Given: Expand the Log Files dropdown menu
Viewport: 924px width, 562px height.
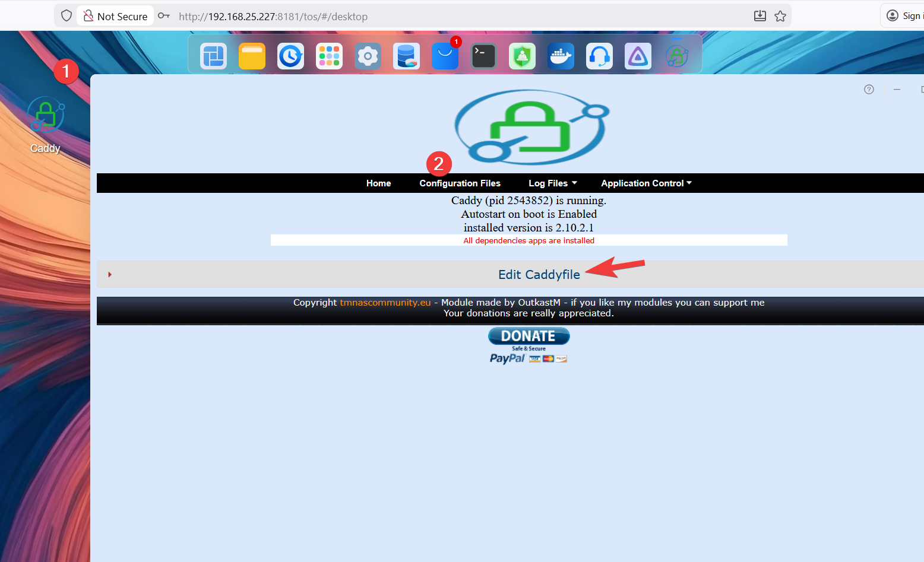Looking at the screenshot, I should pyautogui.click(x=552, y=183).
